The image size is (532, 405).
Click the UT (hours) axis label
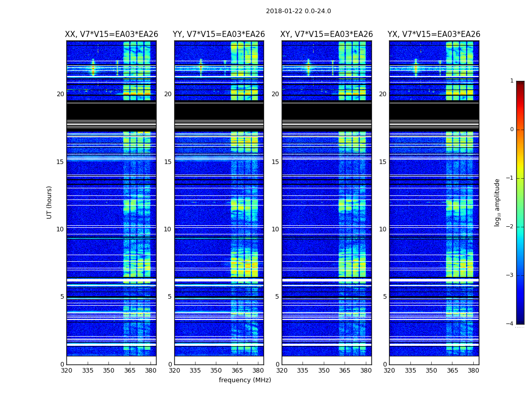(x=49, y=202)
